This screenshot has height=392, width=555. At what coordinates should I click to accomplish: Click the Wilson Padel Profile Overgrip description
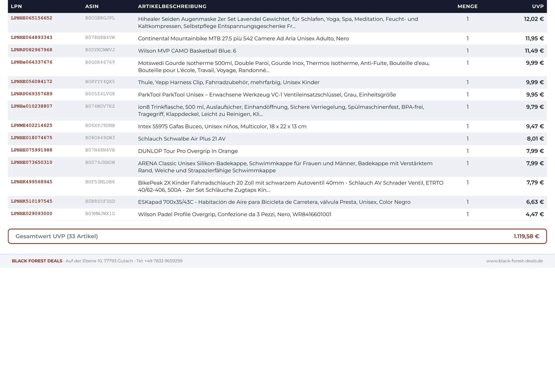pos(235,214)
